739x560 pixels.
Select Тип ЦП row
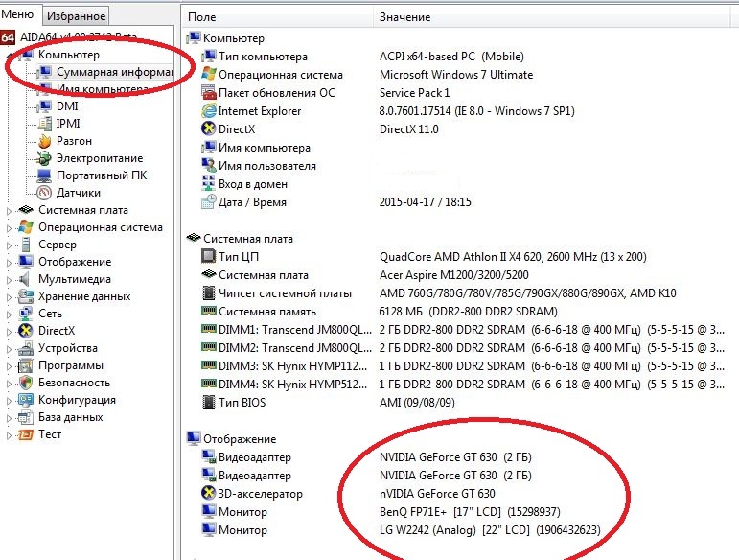pos(459,257)
